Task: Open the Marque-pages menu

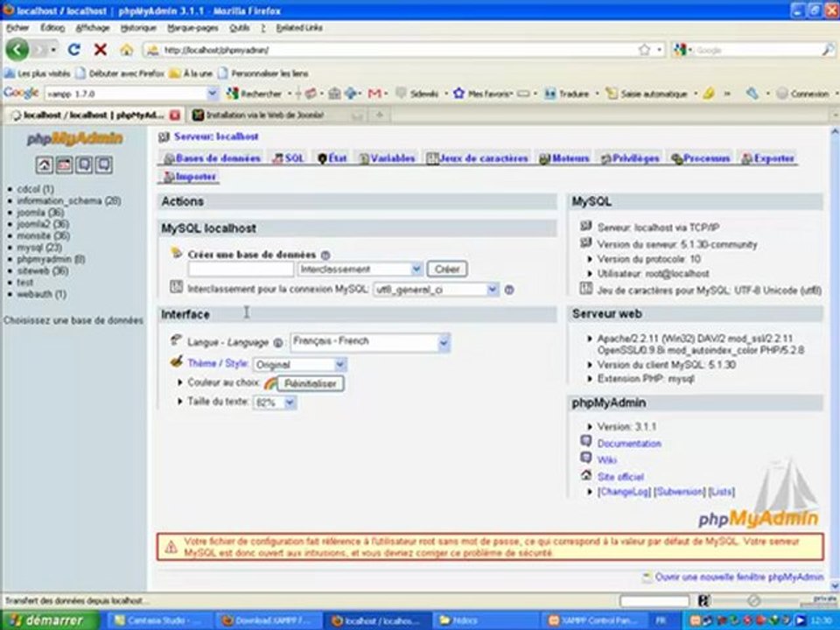Action: (x=192, y=28)
